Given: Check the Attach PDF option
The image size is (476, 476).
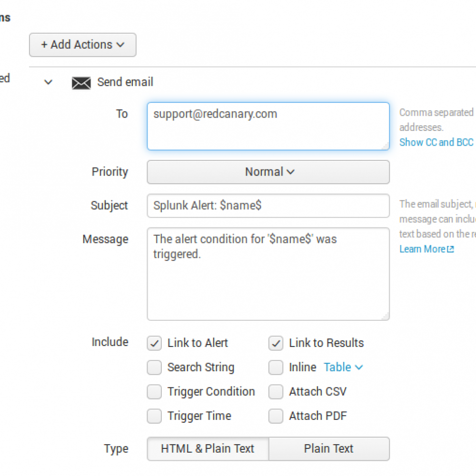Looking at the screenshot, I should (x=276, y=416).
